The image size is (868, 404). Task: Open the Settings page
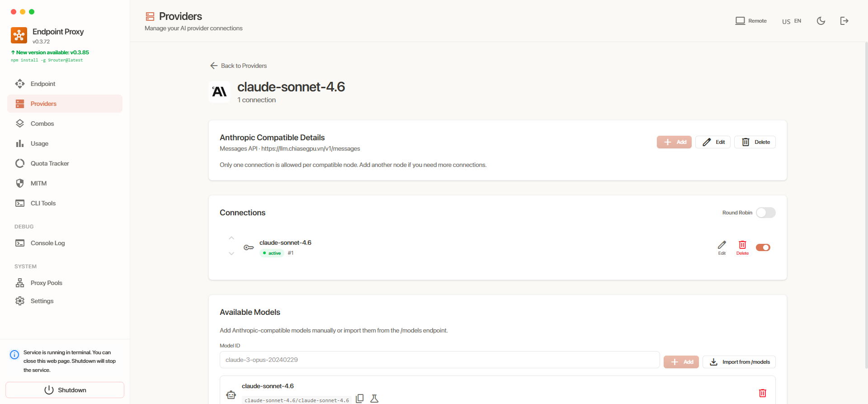[65, 301]
